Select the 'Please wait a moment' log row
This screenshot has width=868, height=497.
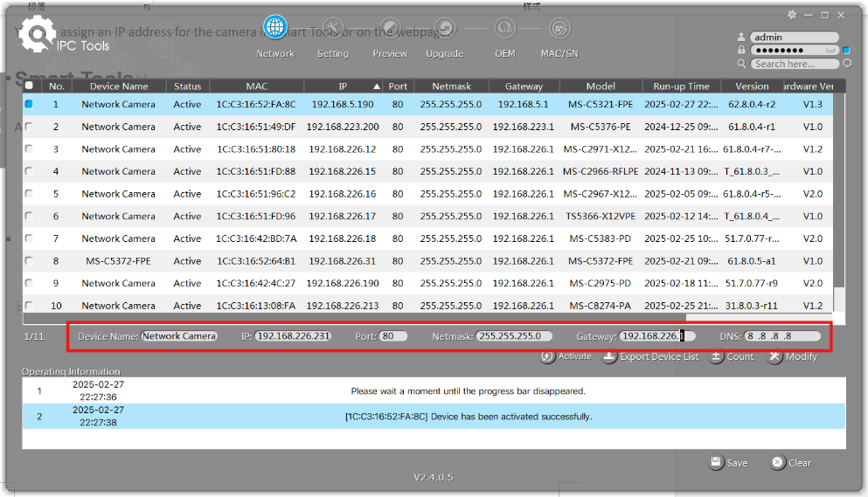pyautogui.click(x=434, y=390)
